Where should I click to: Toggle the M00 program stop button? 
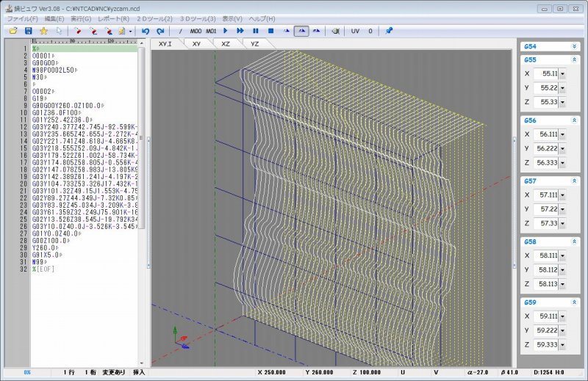pos(196,31)
